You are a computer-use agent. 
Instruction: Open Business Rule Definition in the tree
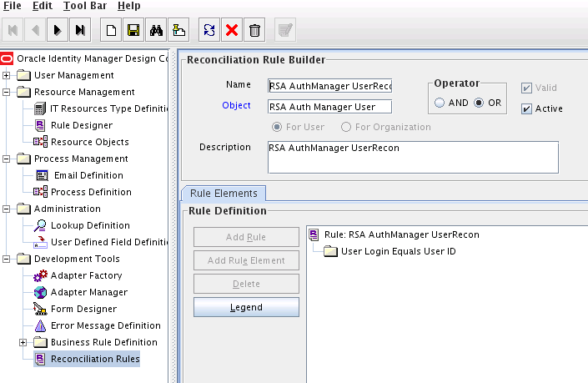point(104,342)
